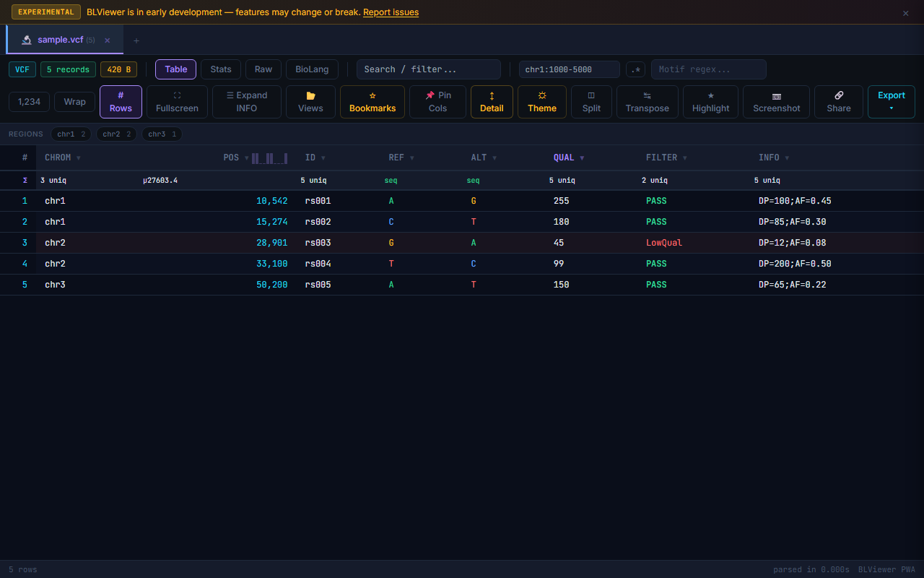Take a table Screenshot
The height and width of the screenshot is (578, 924).
pos(776,101)
